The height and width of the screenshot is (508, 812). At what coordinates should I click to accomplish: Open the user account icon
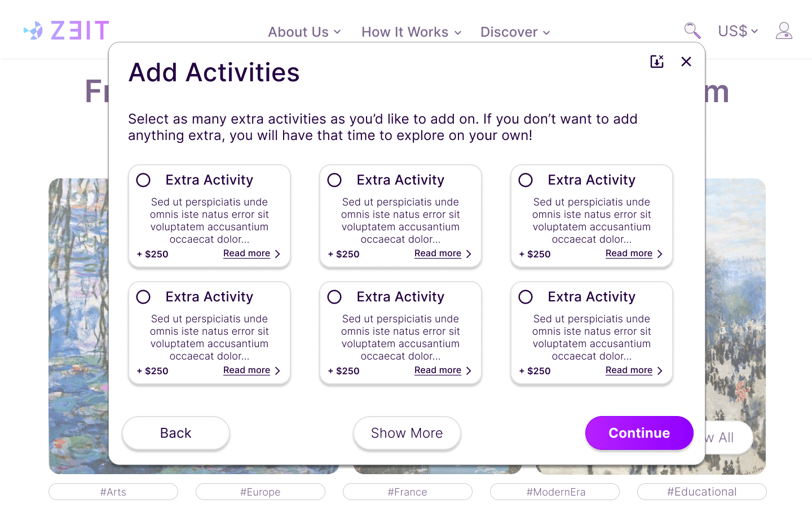point(784,31)
